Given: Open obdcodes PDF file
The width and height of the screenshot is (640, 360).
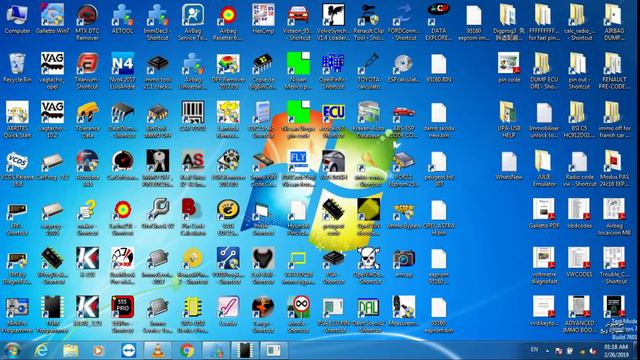Looking at the screenshot, I should [x=579, y=214].
